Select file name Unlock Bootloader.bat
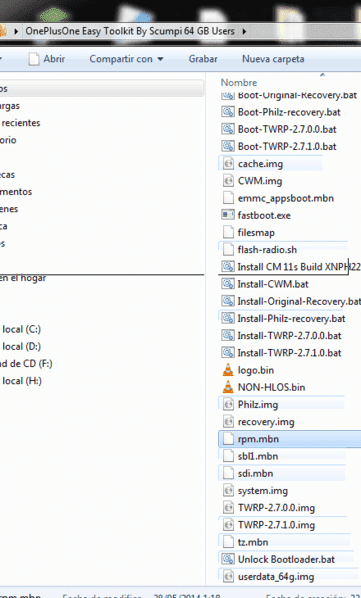 (x=286, y=559)
